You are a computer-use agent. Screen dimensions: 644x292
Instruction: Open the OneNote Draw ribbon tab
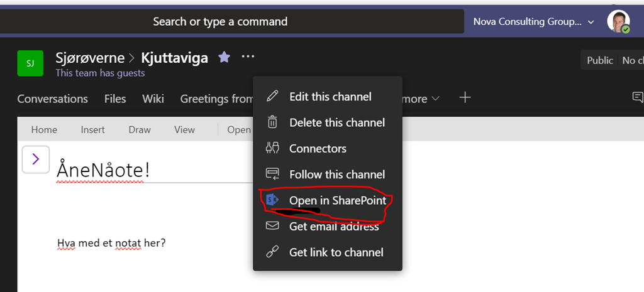coord(140,129)
